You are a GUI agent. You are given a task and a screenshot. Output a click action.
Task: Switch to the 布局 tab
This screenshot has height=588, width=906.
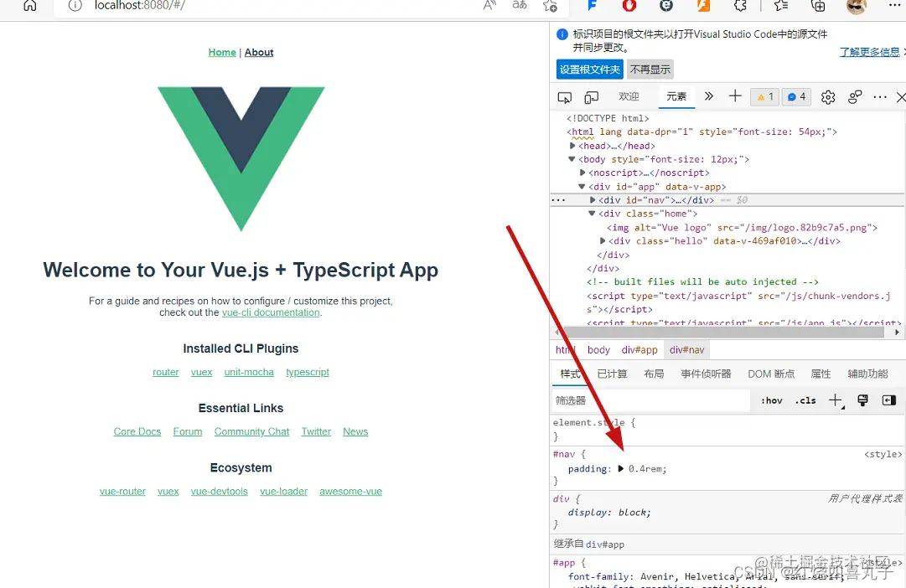(x=654, y=374)
